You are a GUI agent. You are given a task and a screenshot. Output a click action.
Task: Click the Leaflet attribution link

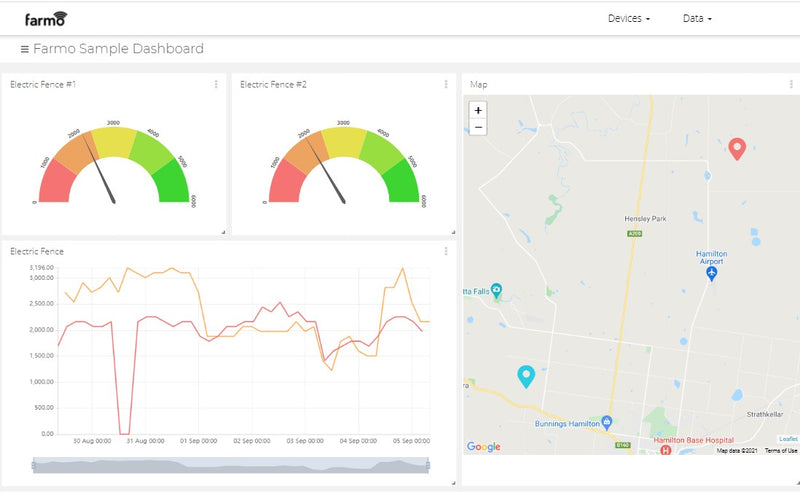[788, 439]
